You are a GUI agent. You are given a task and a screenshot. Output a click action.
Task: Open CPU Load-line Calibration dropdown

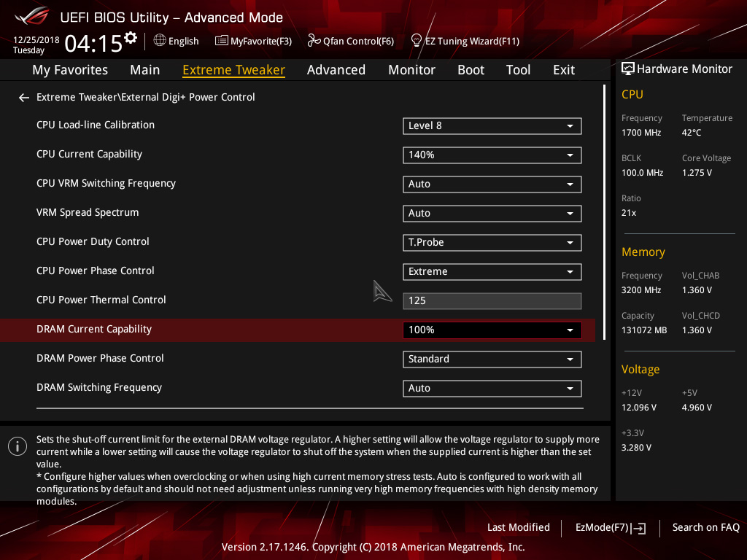pyautogui.click(x=492, y=126)
